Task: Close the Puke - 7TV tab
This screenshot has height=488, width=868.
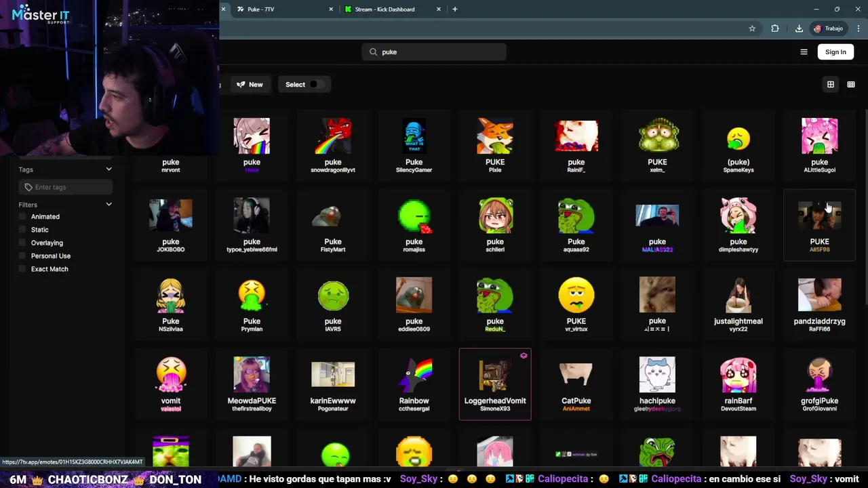Action: coord(331,9)
